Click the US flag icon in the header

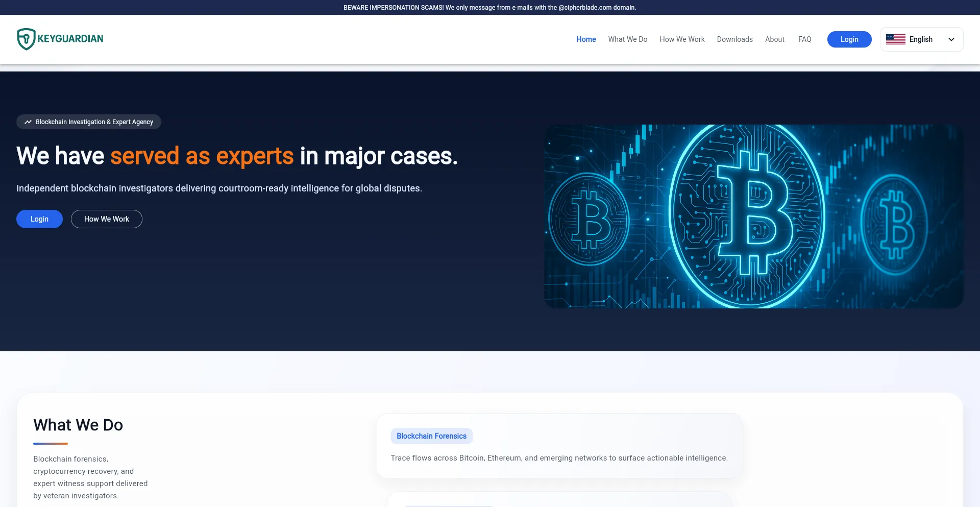[895, 39]
